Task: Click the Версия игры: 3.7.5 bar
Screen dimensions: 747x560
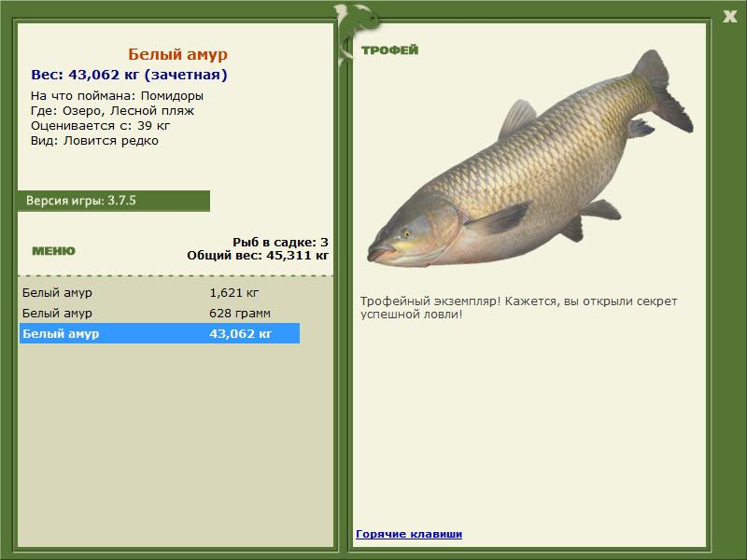Action: coord(113,201)
